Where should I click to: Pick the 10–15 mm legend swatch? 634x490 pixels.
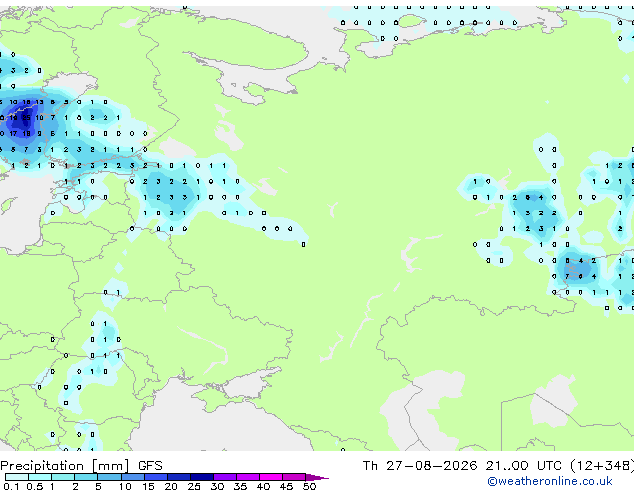click(133, 477)
